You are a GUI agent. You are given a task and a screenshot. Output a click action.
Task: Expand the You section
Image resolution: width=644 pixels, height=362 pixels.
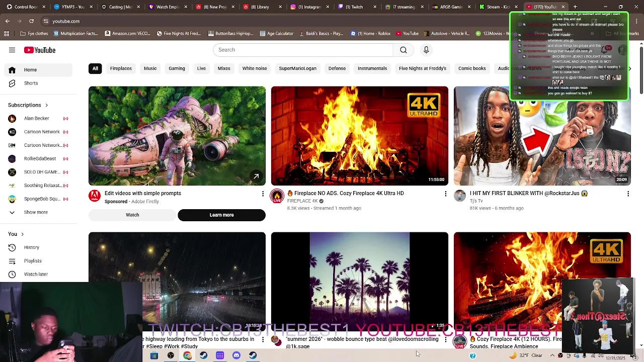tap(16, 234)
